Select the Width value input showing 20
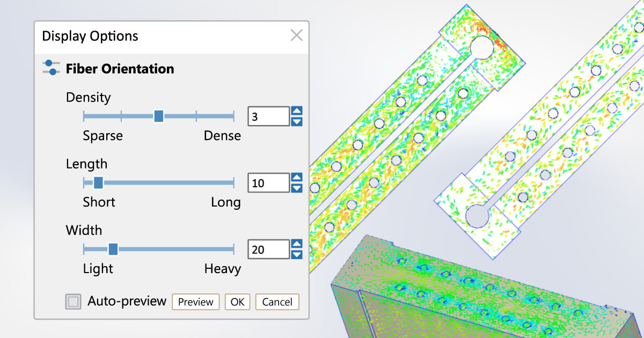Image resolution: width=644 pixels, height=338 pixels. [268, 249]
